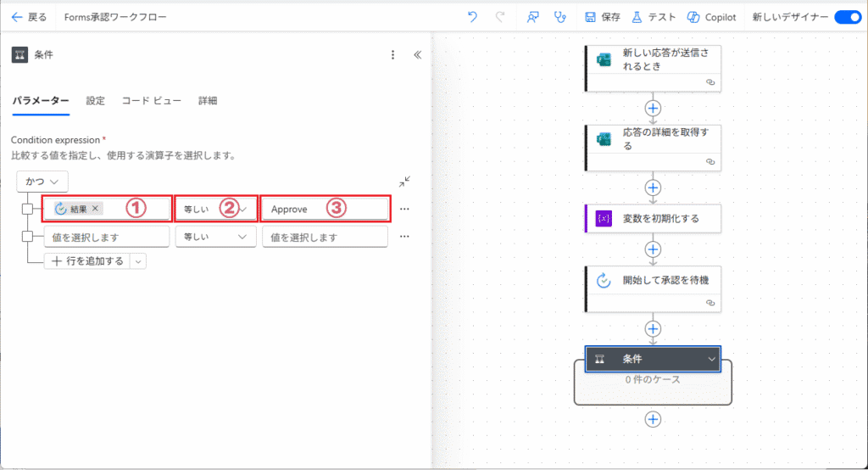
Task: Click the connection link icon on 開始して承認を待機
Action: tap(710, 303)
